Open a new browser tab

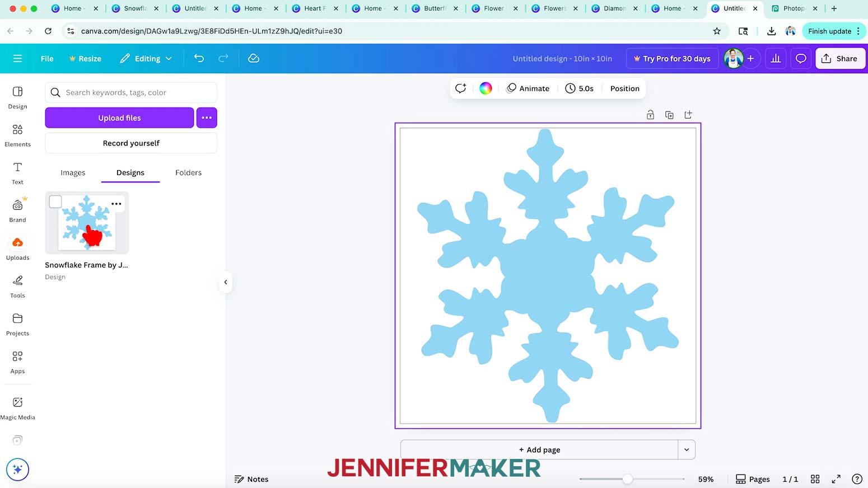834,8
